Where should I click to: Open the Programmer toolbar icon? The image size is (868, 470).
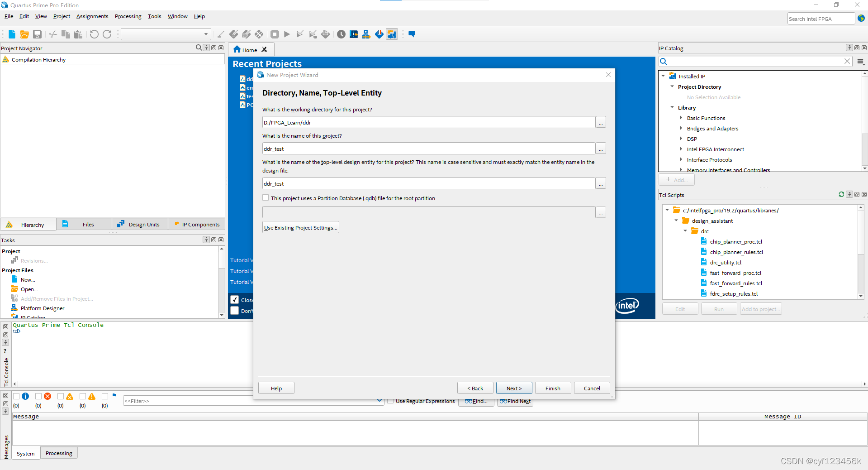(x=379, y=34)
